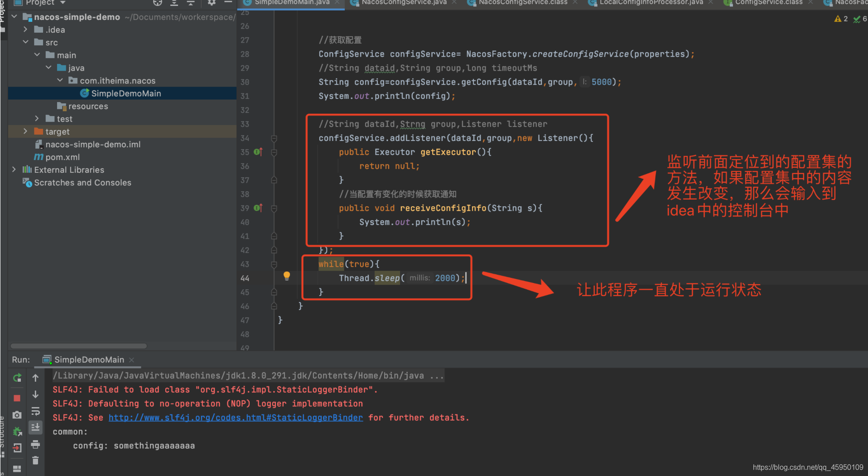
Task: Open Project panel gear settings
Action: [x=212, y=3]
